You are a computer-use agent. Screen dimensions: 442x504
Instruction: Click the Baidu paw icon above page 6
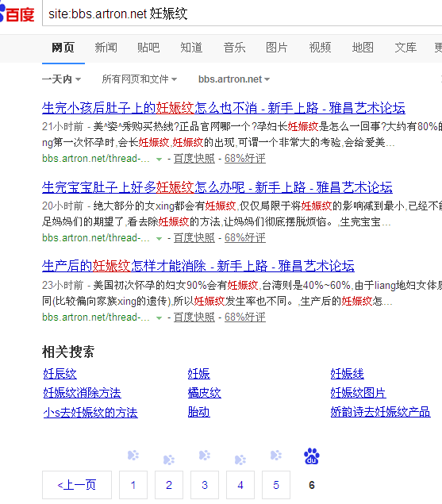pyautogui.click(x=312, y=456)
